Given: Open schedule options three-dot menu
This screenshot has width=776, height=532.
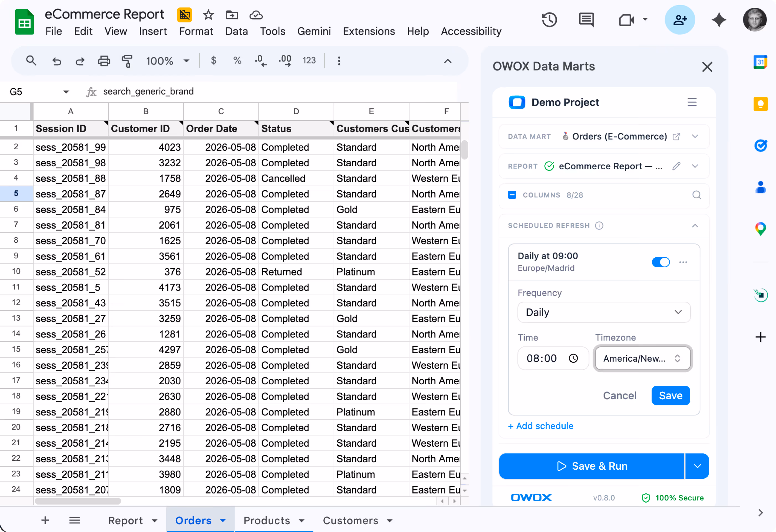Looking at the screenshot, I should tap(683, 262).
